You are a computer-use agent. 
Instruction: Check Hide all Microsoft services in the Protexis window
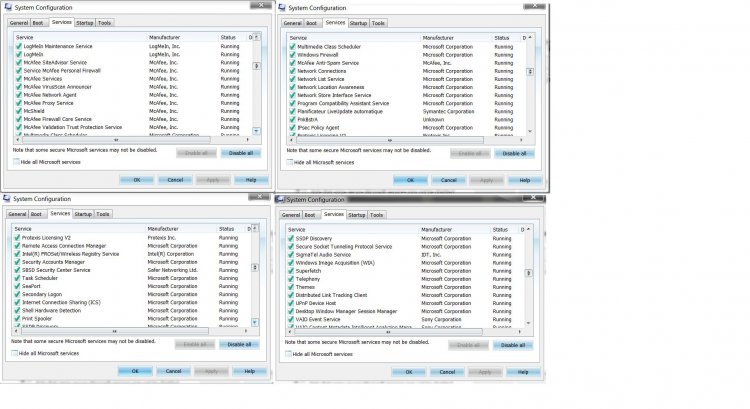click(14, 353)
